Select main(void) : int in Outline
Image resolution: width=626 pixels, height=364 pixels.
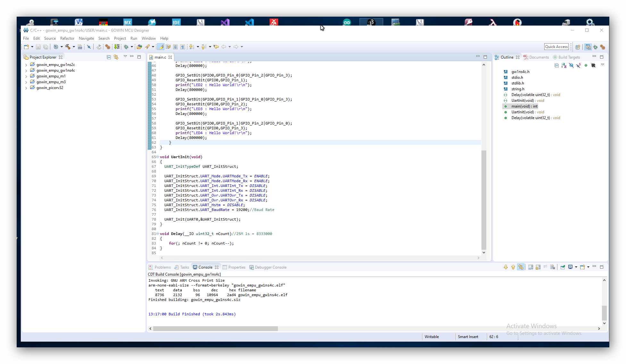coord(524,106)
